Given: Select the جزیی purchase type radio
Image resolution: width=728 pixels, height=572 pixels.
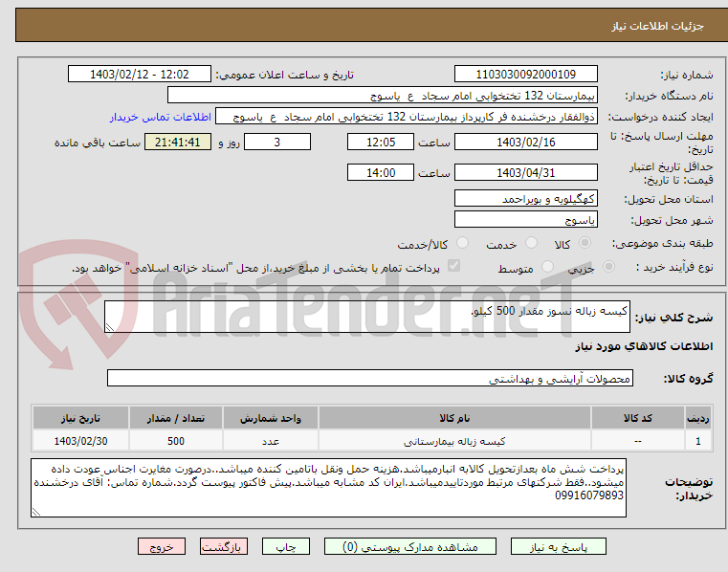Looking at the screenshot, I should pyautogui.click(x=608, y=267).
